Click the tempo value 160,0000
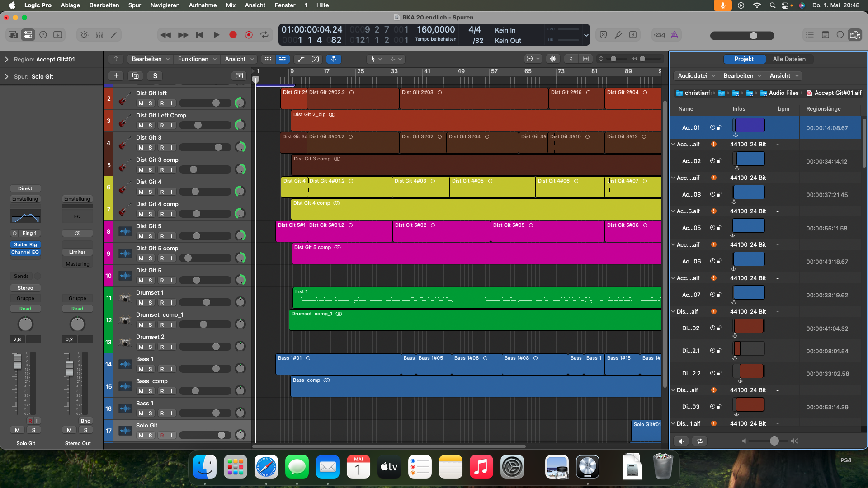This screenshot has width=868, height=488. (436, 30)
